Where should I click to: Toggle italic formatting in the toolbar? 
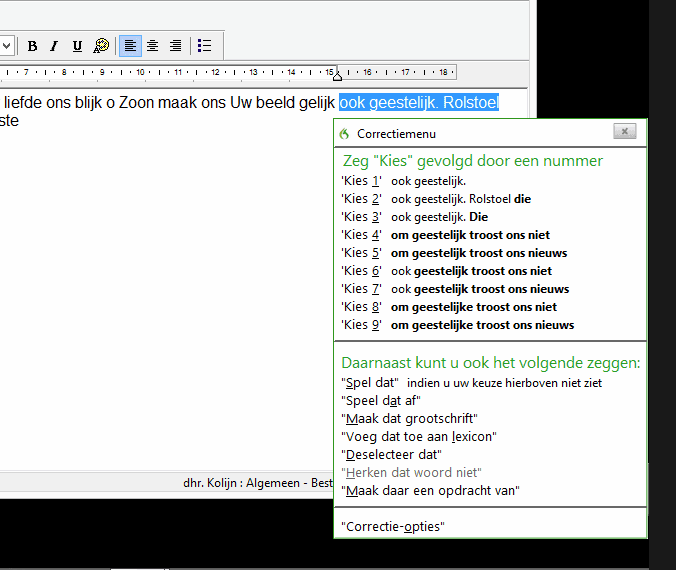click(x=54, y=46)
